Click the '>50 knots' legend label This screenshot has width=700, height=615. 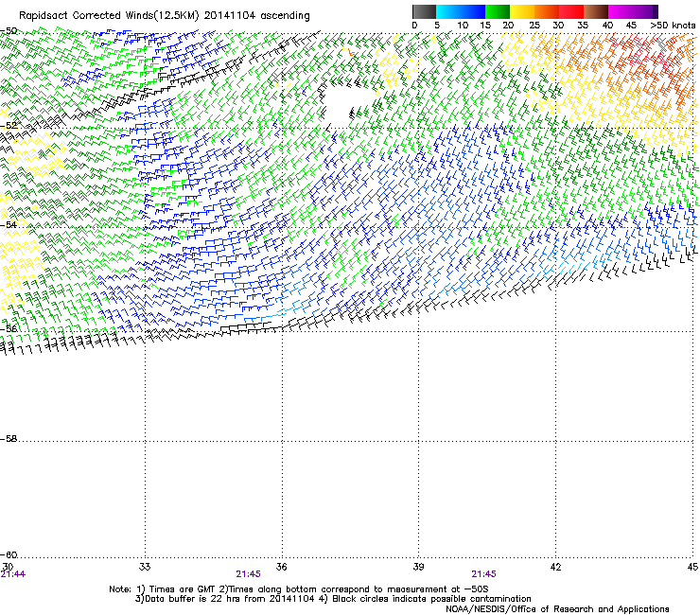point(674,26)
